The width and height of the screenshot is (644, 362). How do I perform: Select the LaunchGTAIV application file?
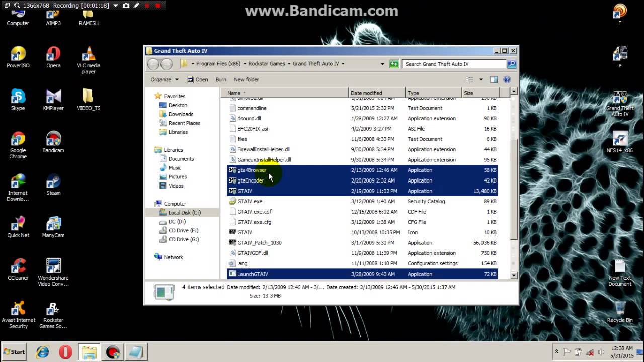[362, 274]
